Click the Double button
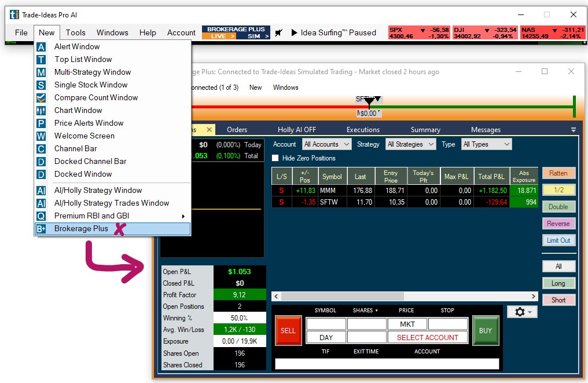Image resolution: width=588 pixels, height=383 pixels. [558, 207]
